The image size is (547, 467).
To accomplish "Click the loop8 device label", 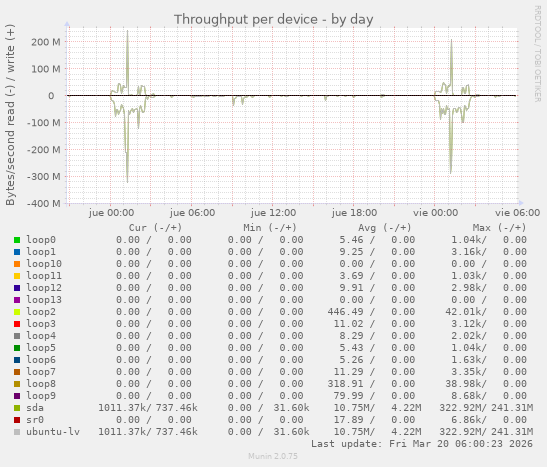I will pos(41,384).
